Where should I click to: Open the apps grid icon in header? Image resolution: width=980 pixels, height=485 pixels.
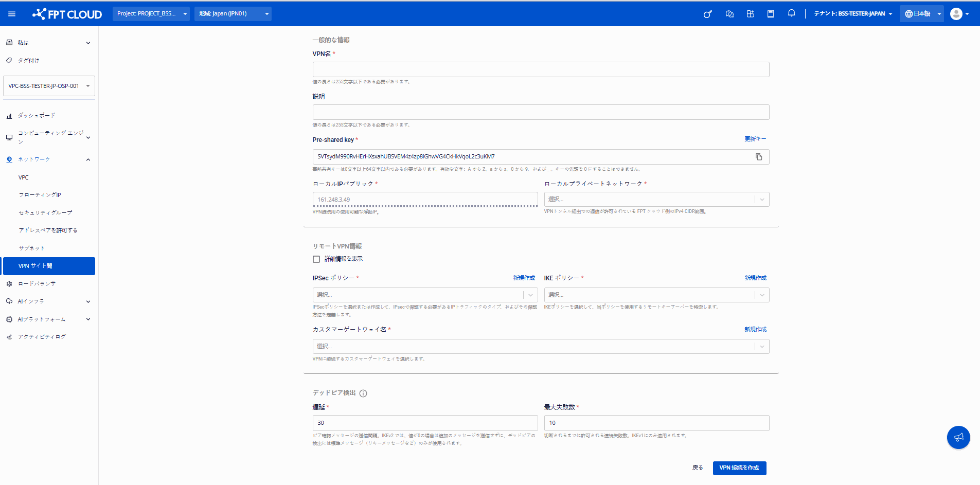tap(750, 14)
